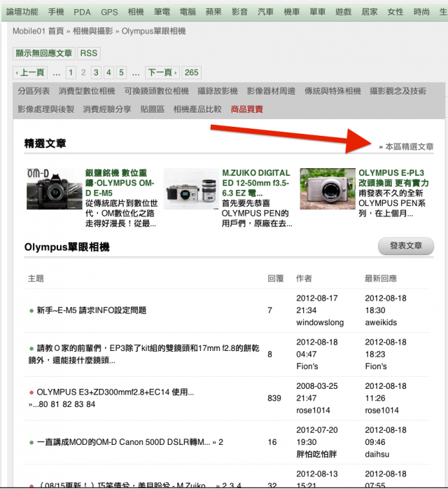Open 分區列表 sub-forum tab

coord(34,91)
